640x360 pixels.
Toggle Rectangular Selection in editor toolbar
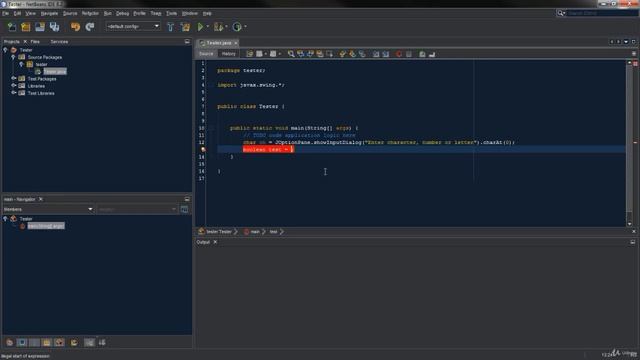329,54
